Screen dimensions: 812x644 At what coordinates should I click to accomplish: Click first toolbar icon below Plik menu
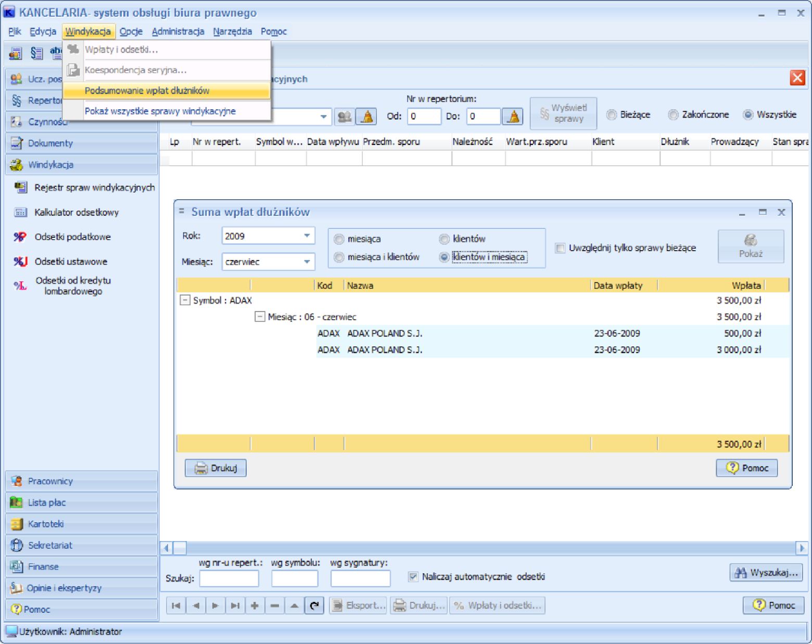(x=16, y=53)
